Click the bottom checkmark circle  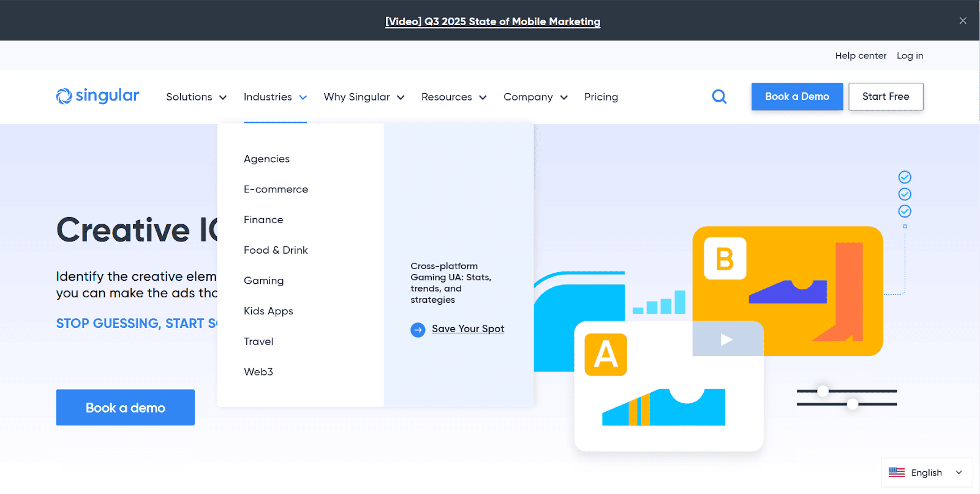coord(905,211)
